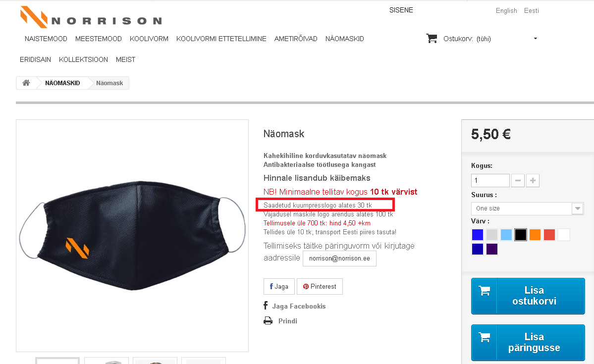Pick the light blue color swatch
Screen dimensions: 594x364
pos(506,235)
